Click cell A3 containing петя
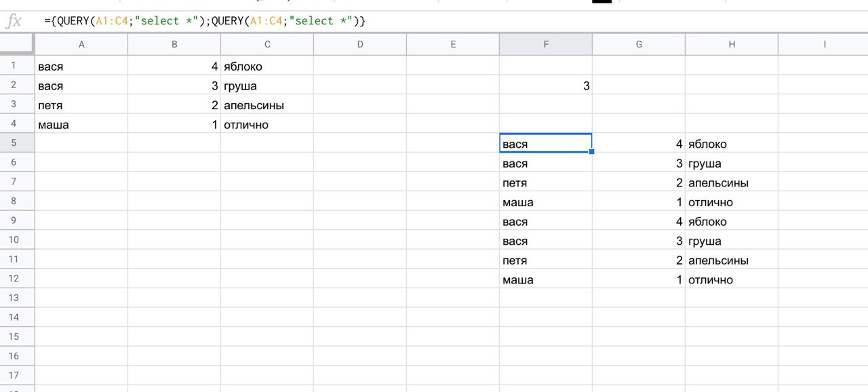The height and width of the screenshot is (392, 868). pyautogui.click(x=81, y=105)
